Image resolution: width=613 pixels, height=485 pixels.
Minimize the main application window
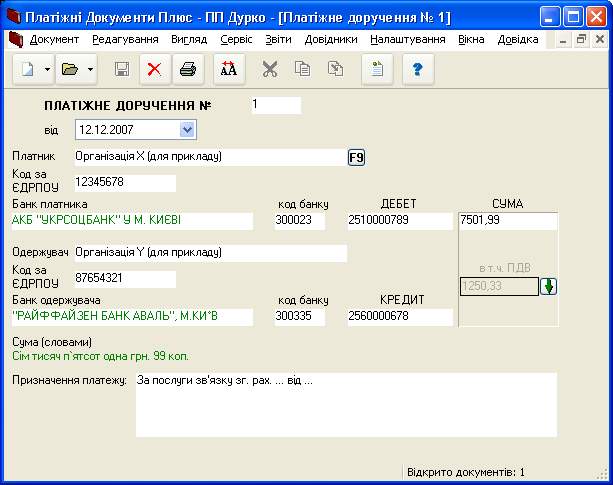(549, 17)
